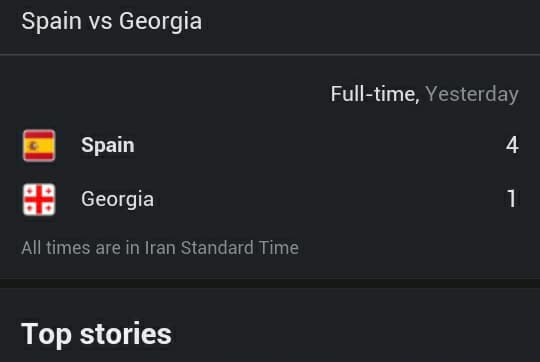This screenshot has height=362, width=540.
Task: Click the word Spain in the header title
Action: pyautogui.click(x=51, y=22)
